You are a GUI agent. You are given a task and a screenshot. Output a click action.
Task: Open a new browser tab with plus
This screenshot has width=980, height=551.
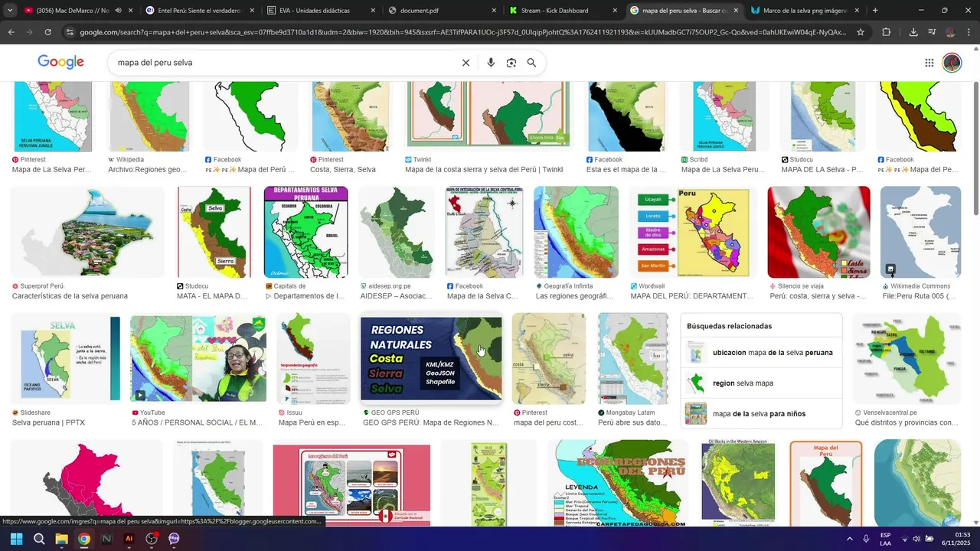point(875,11)
